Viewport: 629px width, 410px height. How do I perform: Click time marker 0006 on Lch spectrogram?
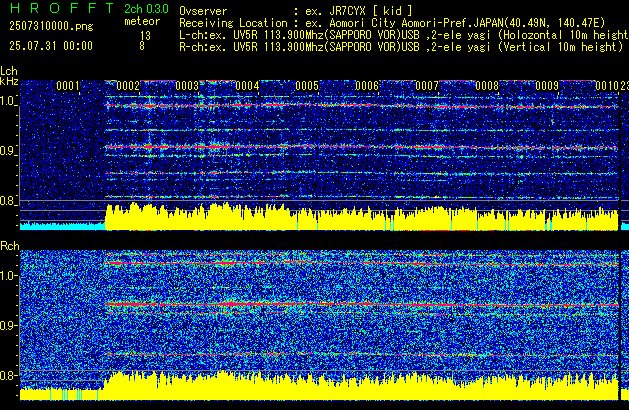click(x=367, y=86)
